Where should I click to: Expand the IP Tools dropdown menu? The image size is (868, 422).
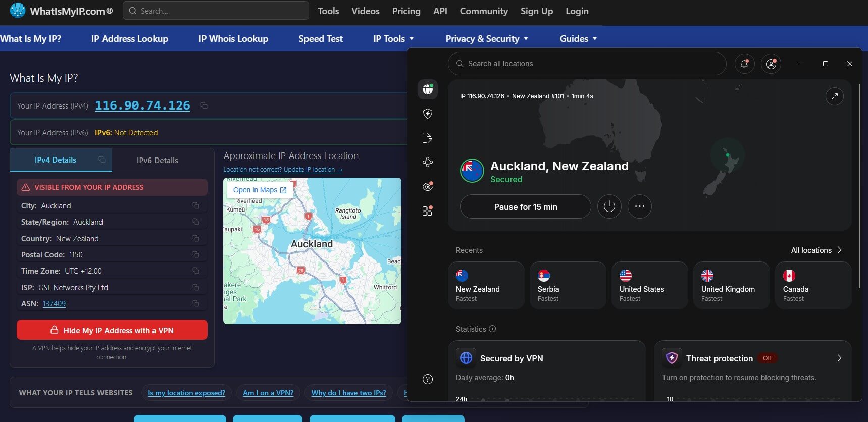393,39
